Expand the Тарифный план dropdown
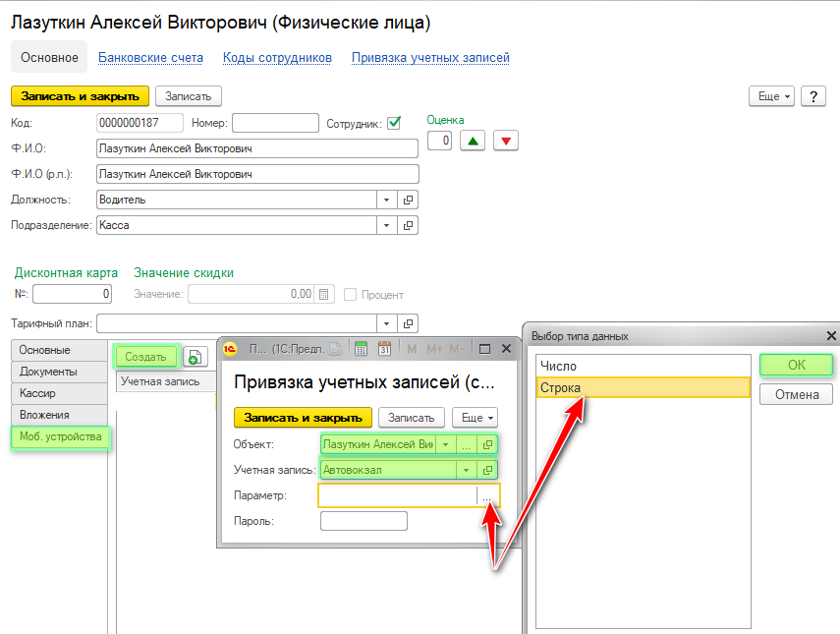The image size is (840, 634). pos(387,323)
